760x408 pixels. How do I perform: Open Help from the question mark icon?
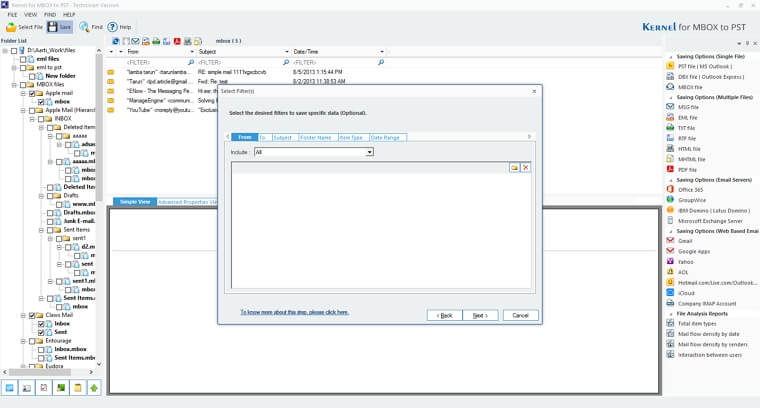[112, 27]
